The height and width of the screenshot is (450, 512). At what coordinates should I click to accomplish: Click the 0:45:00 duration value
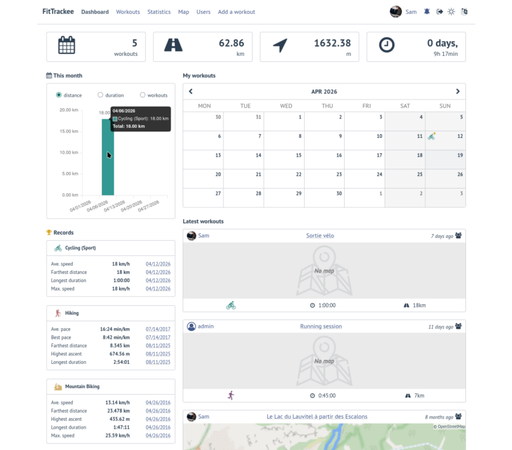coord(327,396)
